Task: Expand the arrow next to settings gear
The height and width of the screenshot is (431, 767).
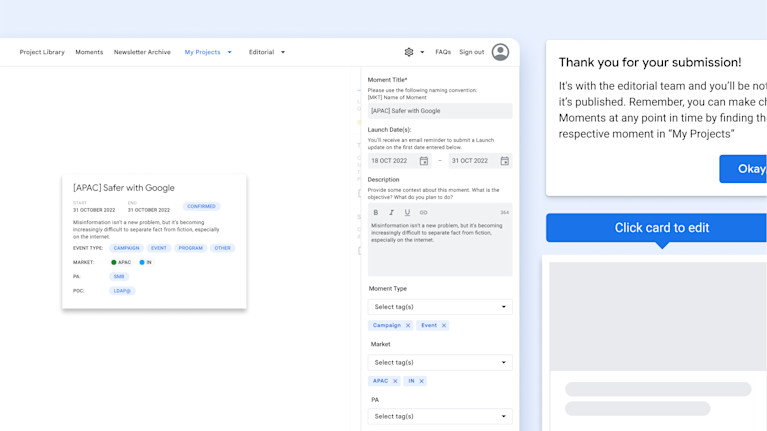Action: [x=422, y=52]
